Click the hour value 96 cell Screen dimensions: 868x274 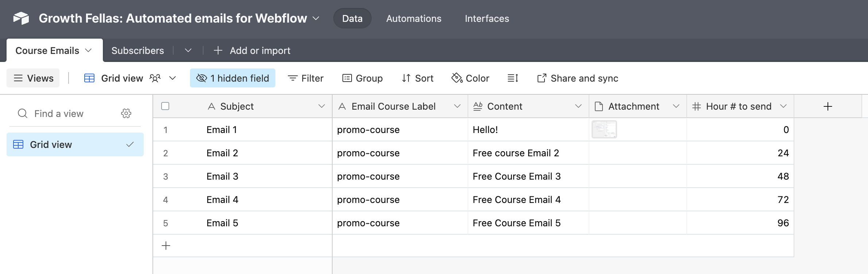point(740,223)
